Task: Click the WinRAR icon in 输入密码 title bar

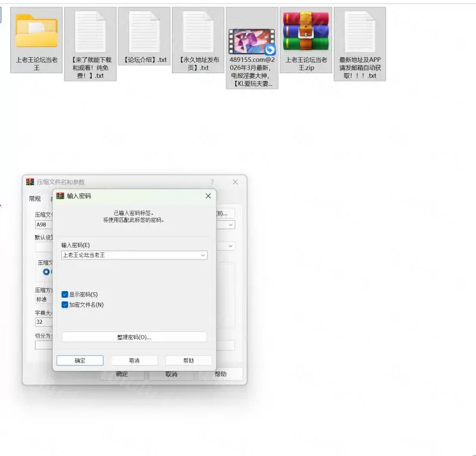Action: pos(60,196)
